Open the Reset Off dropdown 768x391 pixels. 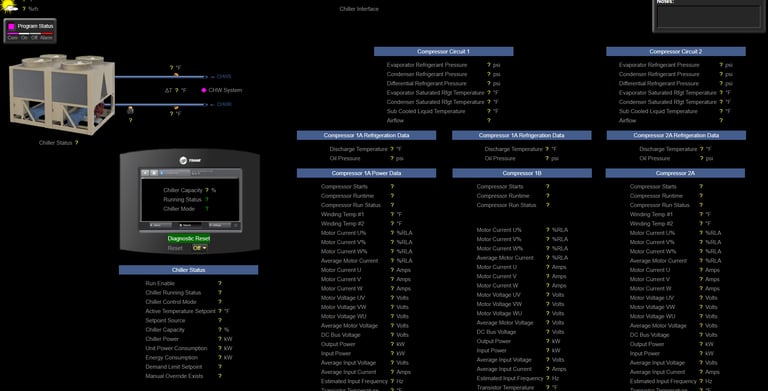(x=199, y=248)
